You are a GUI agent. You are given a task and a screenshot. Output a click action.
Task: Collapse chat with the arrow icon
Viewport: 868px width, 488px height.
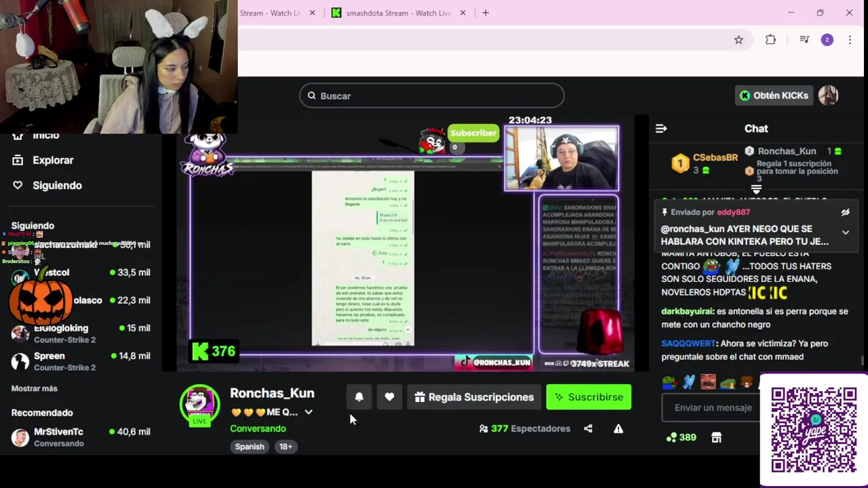tap(661, 128)
